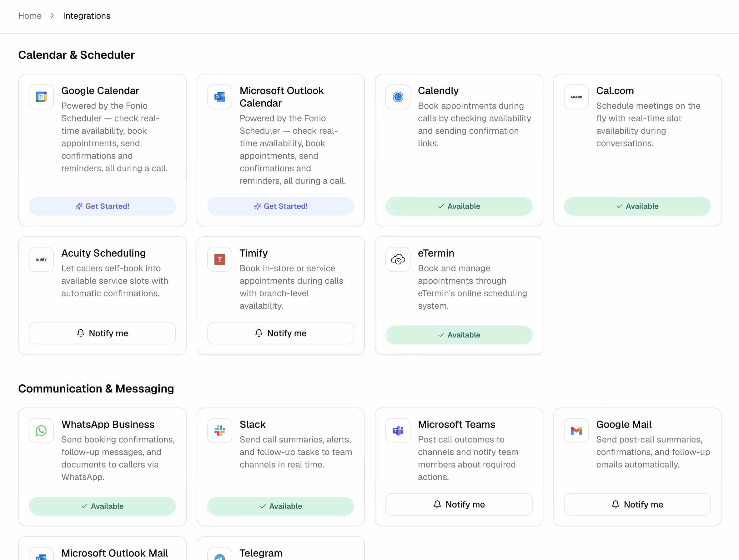
Task: Click the Google Calendar description text
Action: point(114,137)
